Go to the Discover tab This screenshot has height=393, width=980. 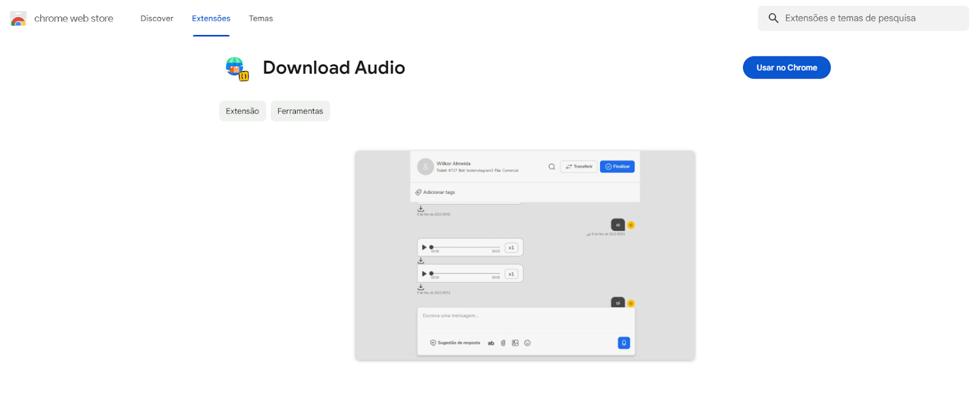click(157, 18)
